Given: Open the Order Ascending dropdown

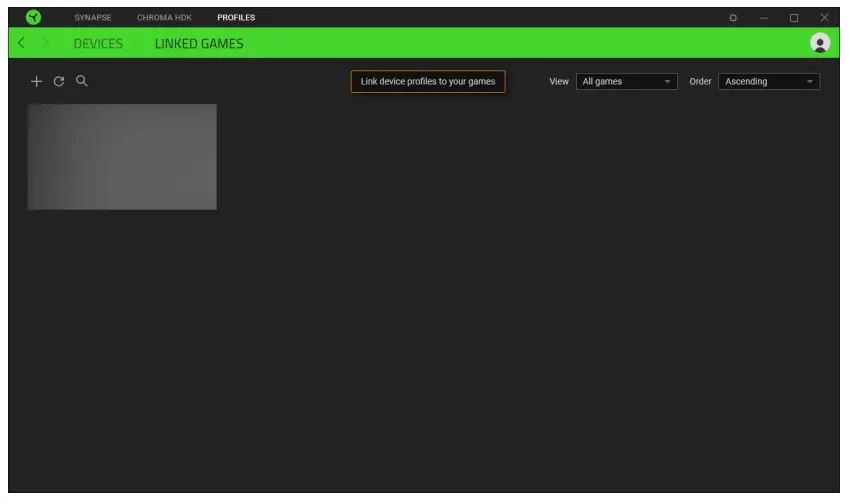Looking at the screenshot, I should tap(769, 81).
